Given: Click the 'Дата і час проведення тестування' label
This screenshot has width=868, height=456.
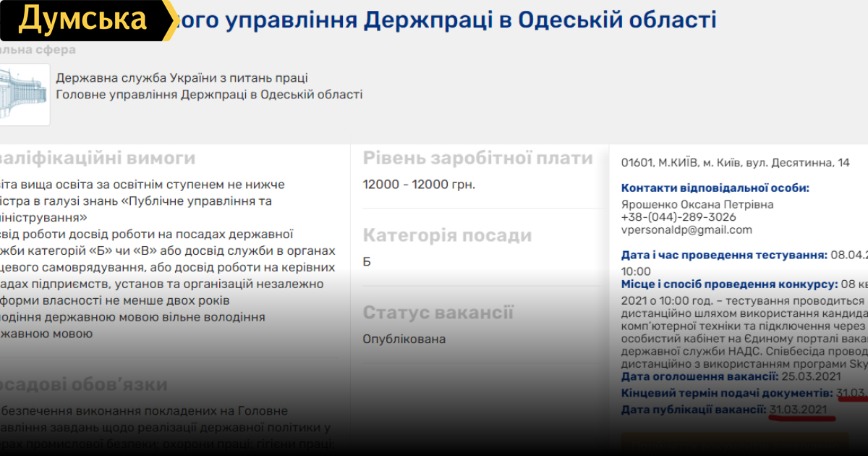Looking at the screenshot, I should (x=723, y=256).
